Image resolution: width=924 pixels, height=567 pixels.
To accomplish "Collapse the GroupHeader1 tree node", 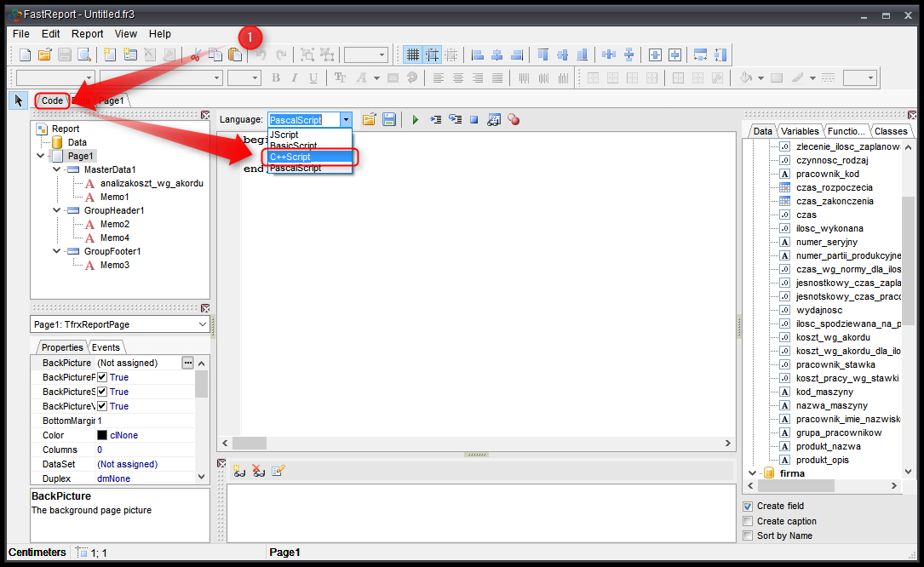I will (x=56, y=210).
